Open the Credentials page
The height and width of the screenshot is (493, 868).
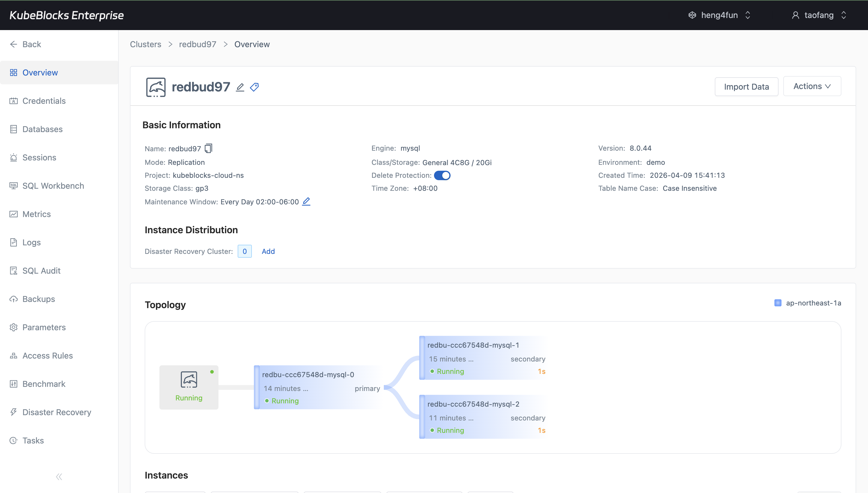coord(44,101)
